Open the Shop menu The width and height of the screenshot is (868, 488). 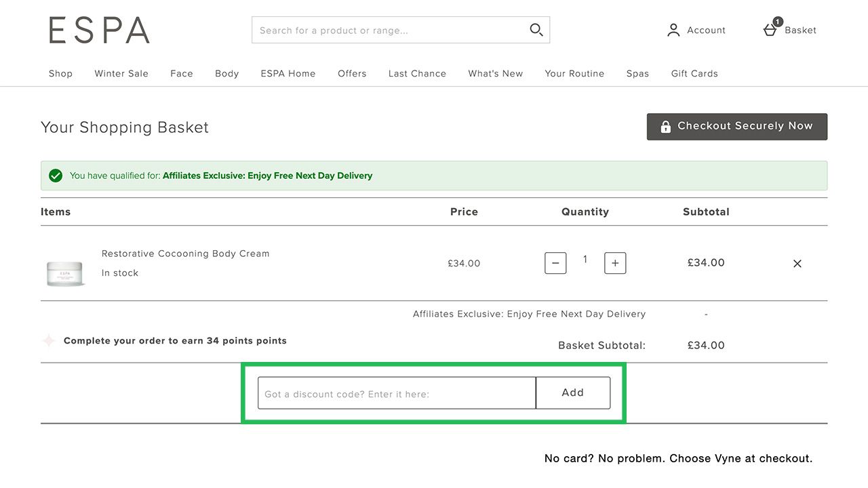[x=60, y=73]
